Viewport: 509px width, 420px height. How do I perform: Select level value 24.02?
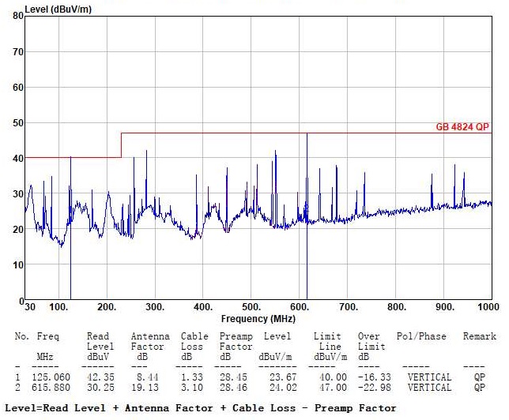283,388
